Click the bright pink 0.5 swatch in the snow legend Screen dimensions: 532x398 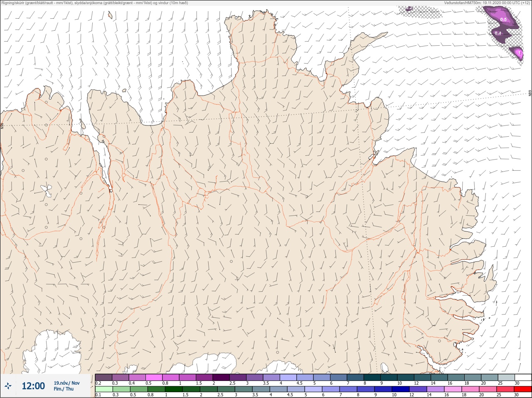154,377
